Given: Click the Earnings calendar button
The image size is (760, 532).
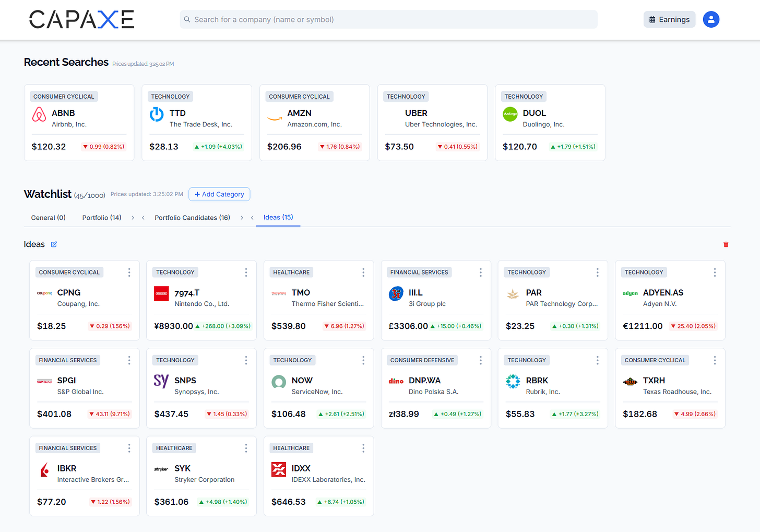Looking at the screenshot, I should click(x=669, y=19).
